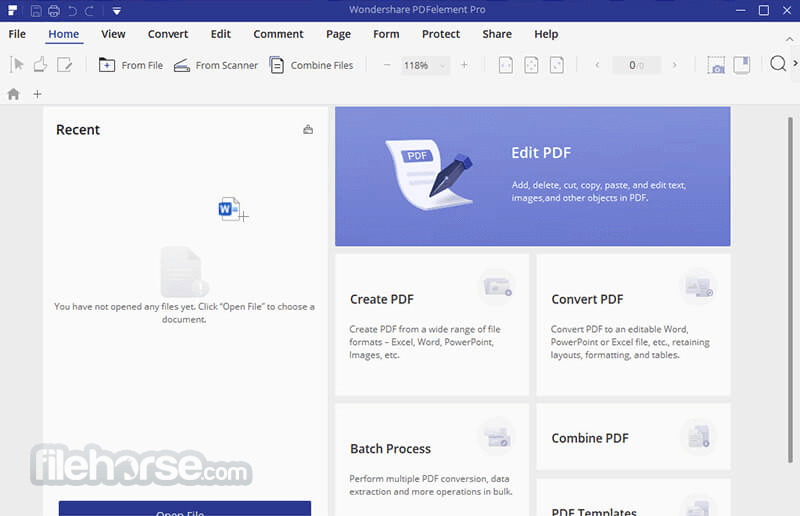Click the save icon in title bar

point(36,11)
